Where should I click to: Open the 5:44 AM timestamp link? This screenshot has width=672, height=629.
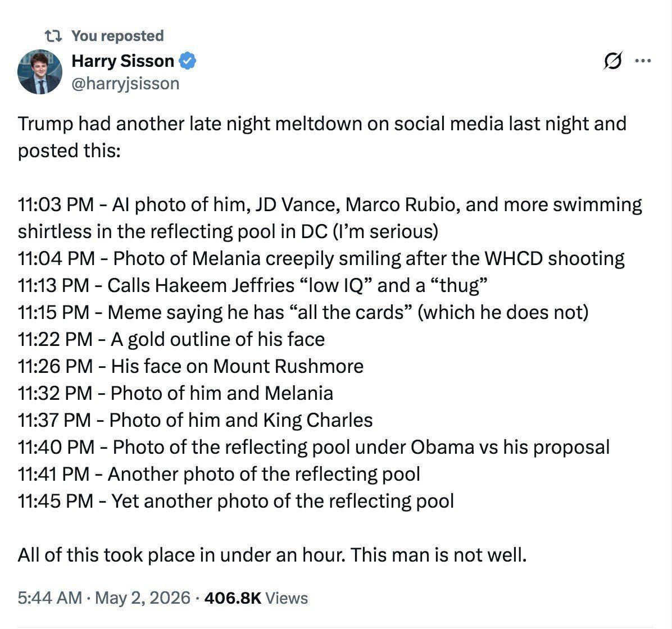pos(49,598)
